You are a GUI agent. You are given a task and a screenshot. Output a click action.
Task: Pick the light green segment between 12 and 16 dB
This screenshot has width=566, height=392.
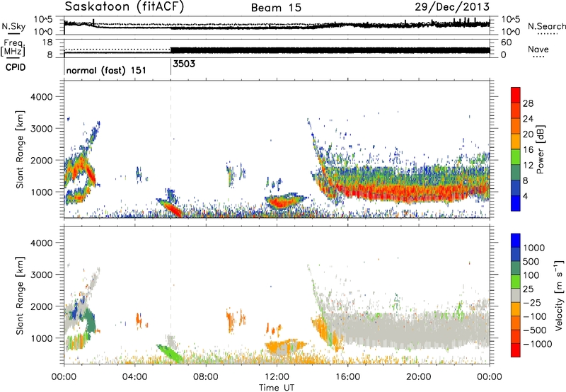(516, 157)
